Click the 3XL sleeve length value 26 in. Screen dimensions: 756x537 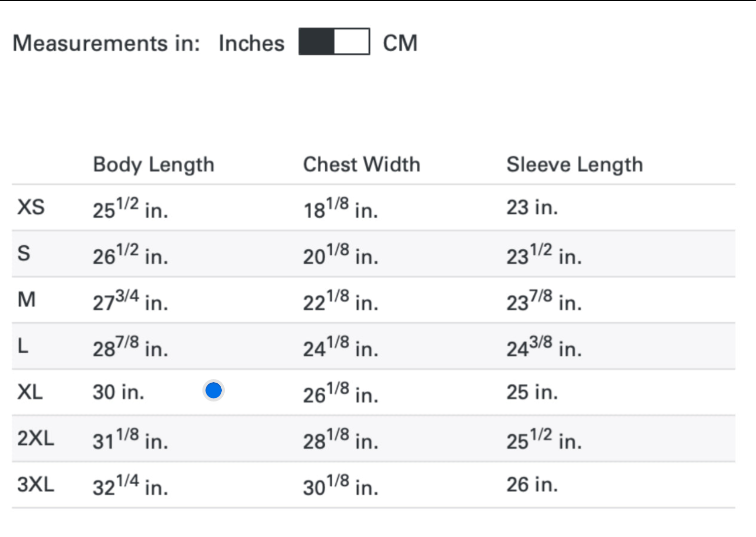click(532, 485)
